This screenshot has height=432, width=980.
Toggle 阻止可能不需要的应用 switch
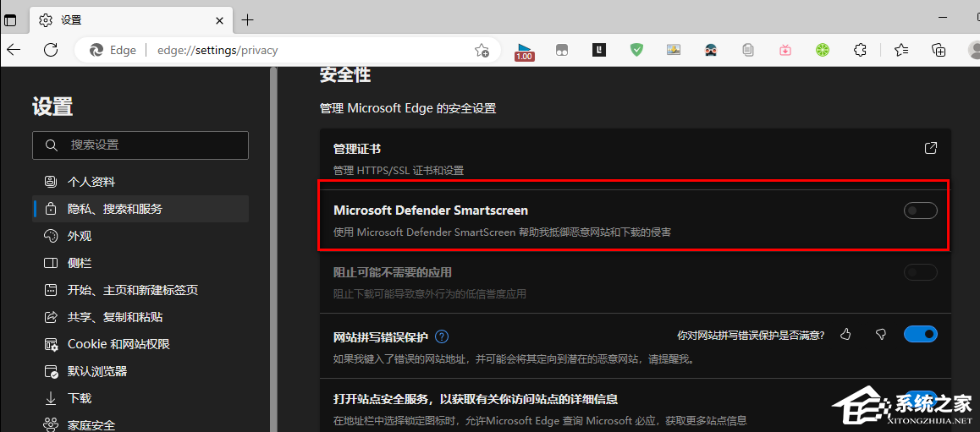pos(921,272)
